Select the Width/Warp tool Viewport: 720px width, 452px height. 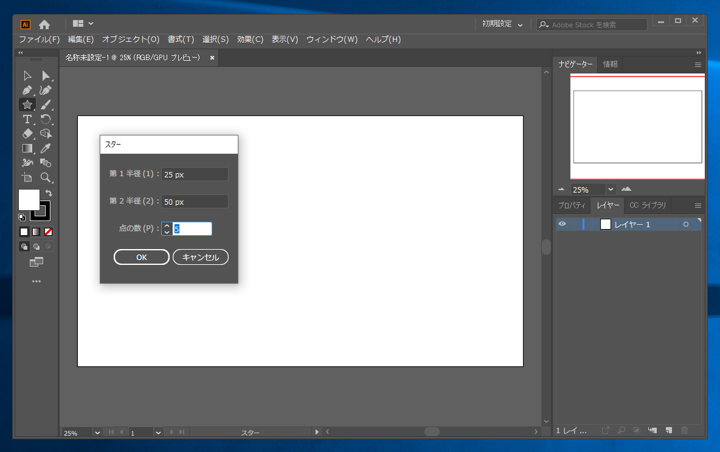pos(27,163)
